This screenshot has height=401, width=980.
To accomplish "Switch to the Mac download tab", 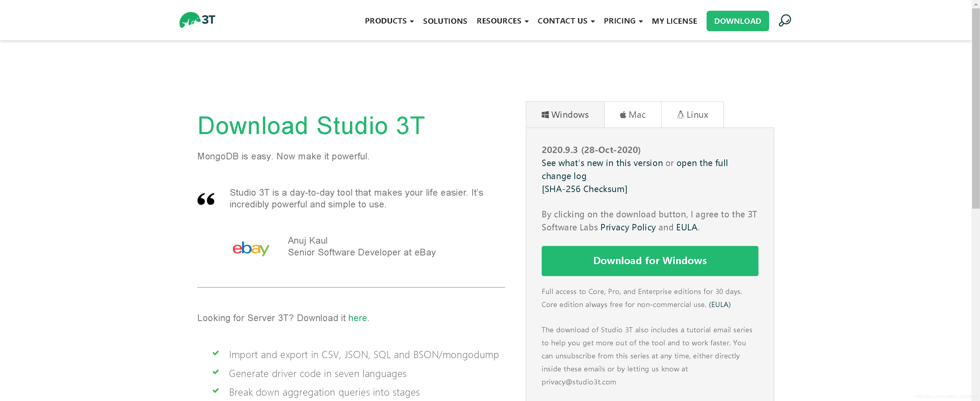I will pyautogui.click(x=633, y=115).
